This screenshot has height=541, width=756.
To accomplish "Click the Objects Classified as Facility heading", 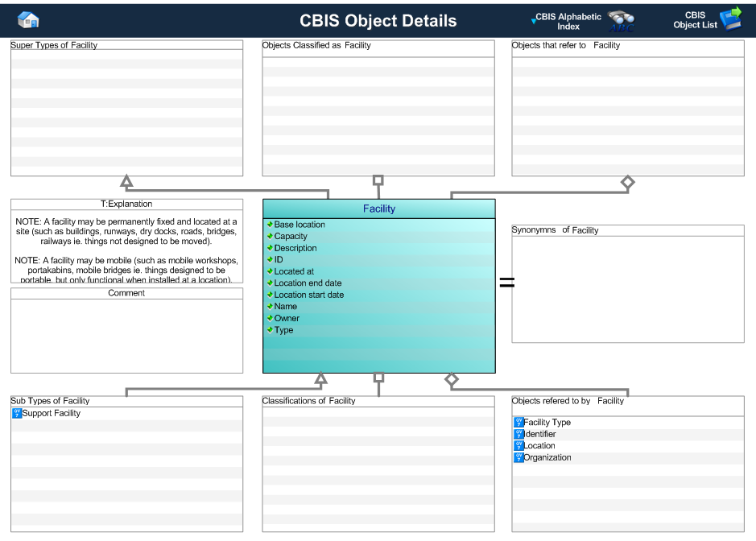I will [316, 45].
